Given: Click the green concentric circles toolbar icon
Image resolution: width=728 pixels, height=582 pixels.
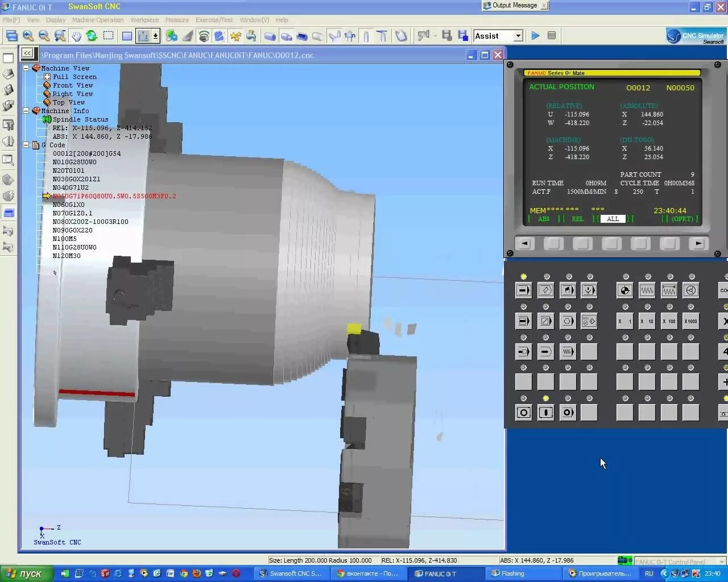Looking at the screenshot, I should 204,36.
